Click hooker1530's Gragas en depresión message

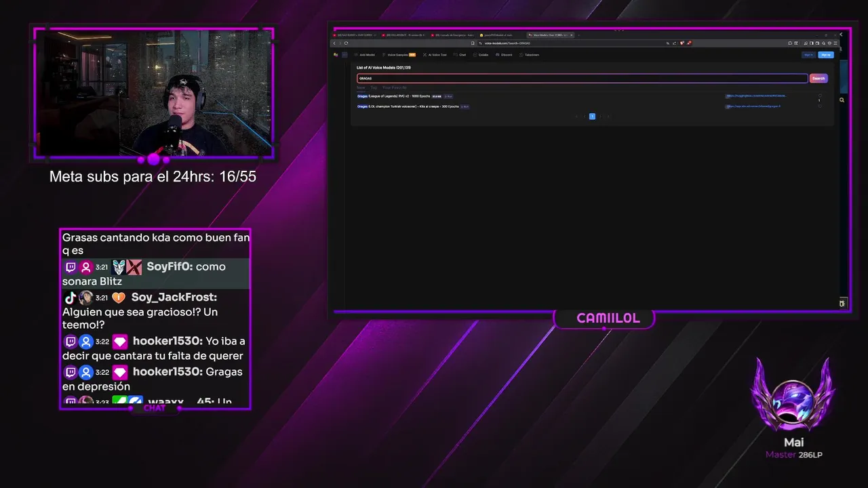(155, 379)
